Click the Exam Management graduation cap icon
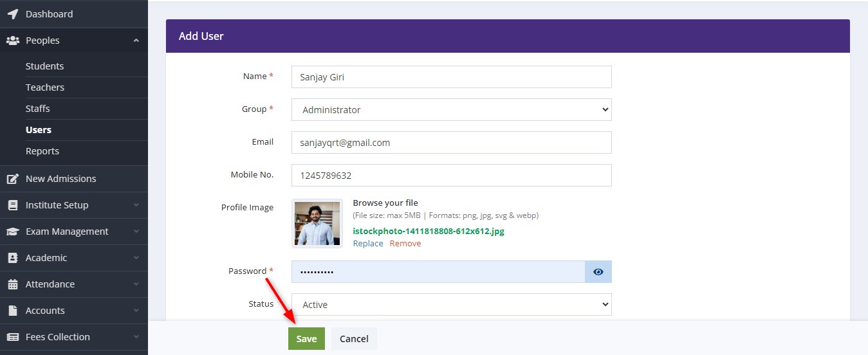This screenshot has height=355, width=868. tap(13, 231)
